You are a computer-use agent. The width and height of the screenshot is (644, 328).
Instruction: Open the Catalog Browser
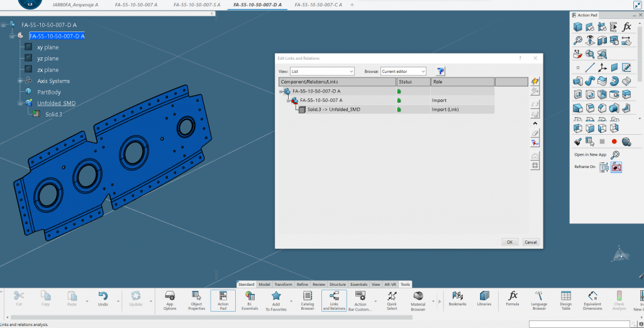307,300
